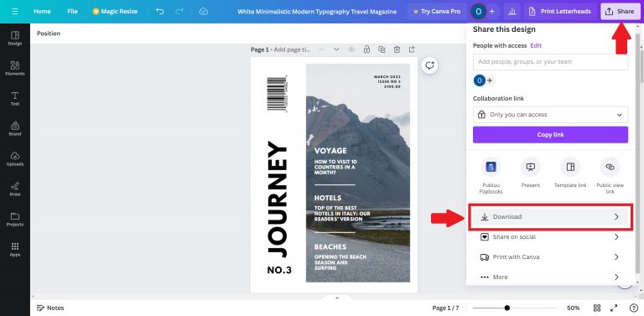Add a new page with the add page icon
The width and height of the screenshot is (644, 316).
[412, 49]
